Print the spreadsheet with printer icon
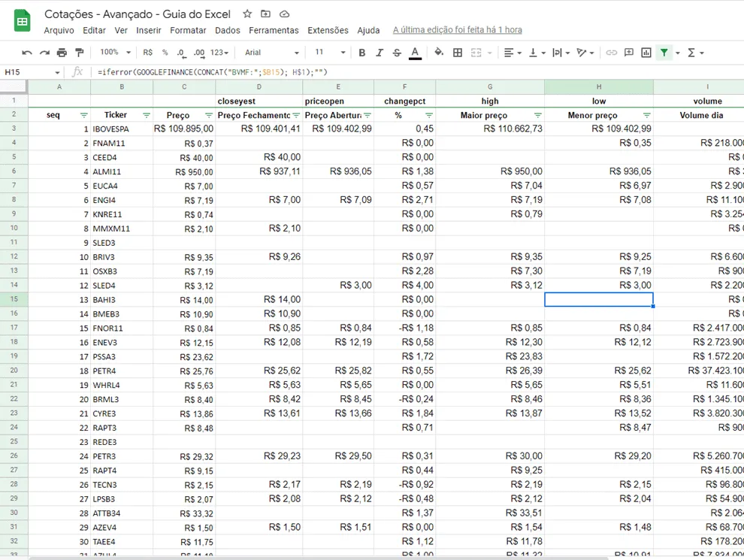Screen dimensions: 744x560 [62, 53]
